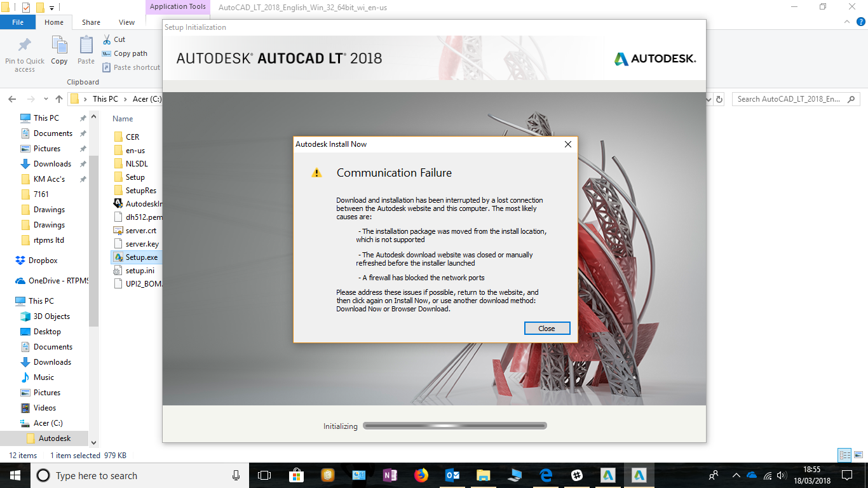The image size is (868, 488).
Task: Open the File tab in Explorer ribbon
Action: coord(18,22)
